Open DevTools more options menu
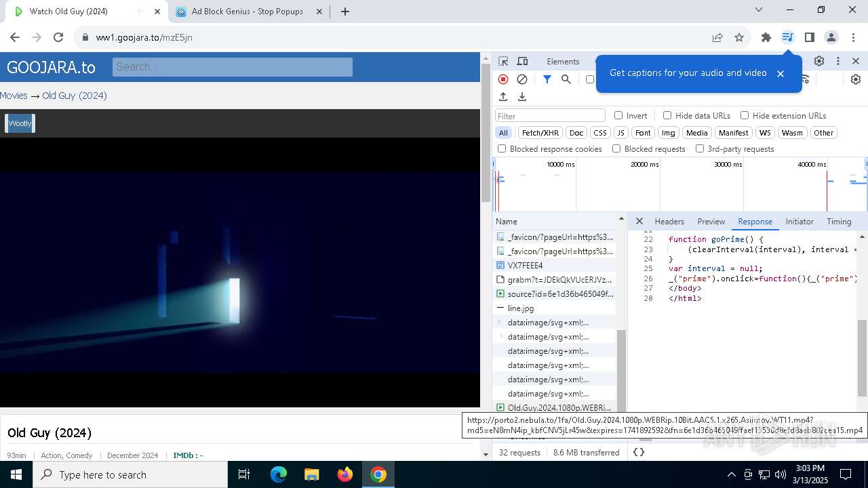Image resolution: width=868 pixels, height=488 pixels. tap(838, 61)
